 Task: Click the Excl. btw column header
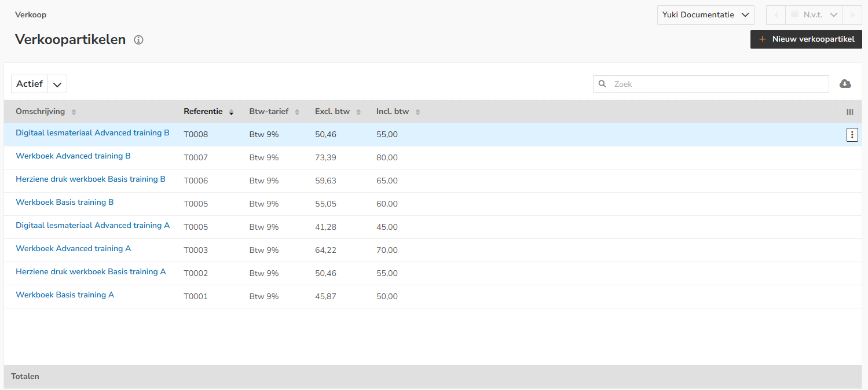pos(332,112)
